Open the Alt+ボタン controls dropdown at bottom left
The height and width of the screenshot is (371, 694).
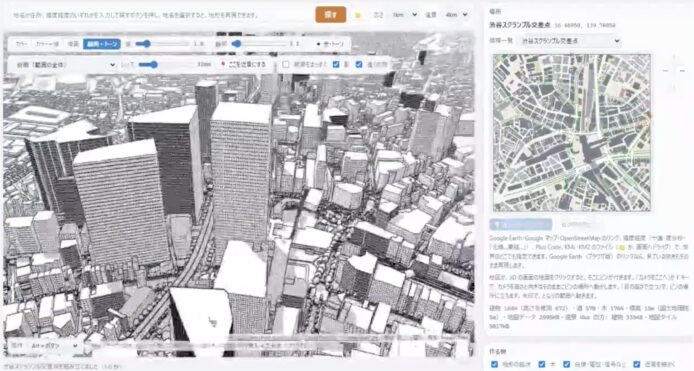53,345
